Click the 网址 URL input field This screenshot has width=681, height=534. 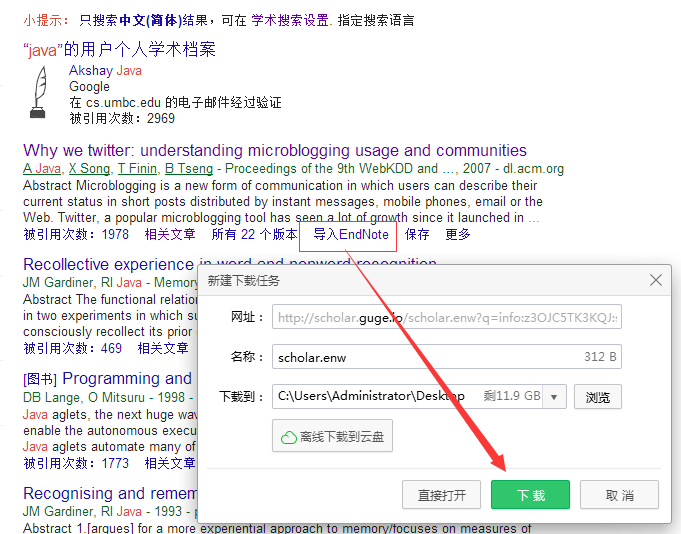pos(447,317)
